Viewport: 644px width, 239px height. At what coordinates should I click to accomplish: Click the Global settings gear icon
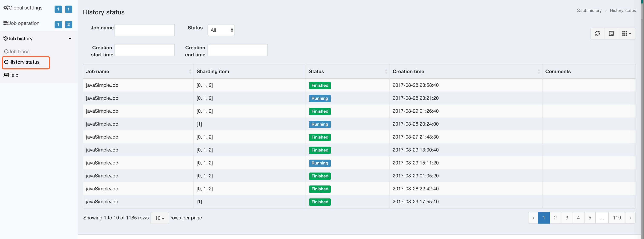6,8
